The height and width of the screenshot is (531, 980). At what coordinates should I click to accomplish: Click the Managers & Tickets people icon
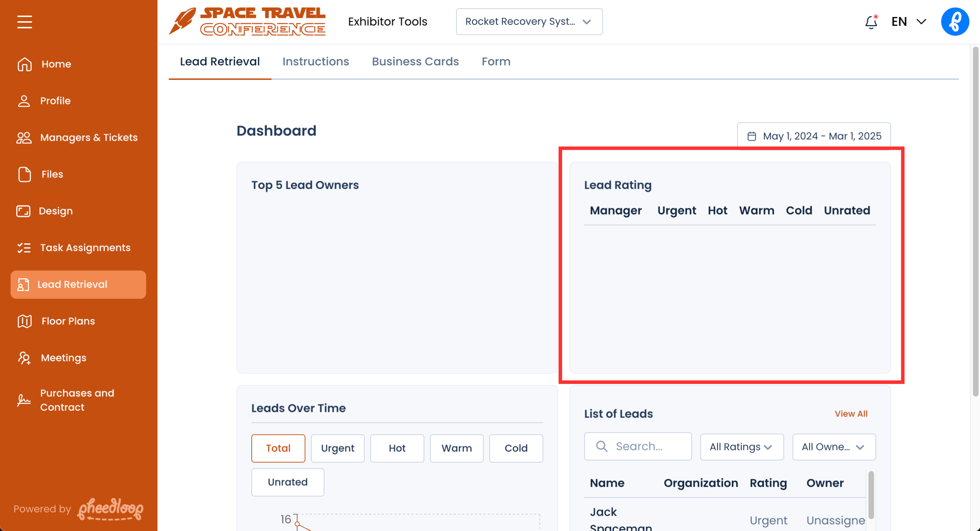click(x=24, y=138)
